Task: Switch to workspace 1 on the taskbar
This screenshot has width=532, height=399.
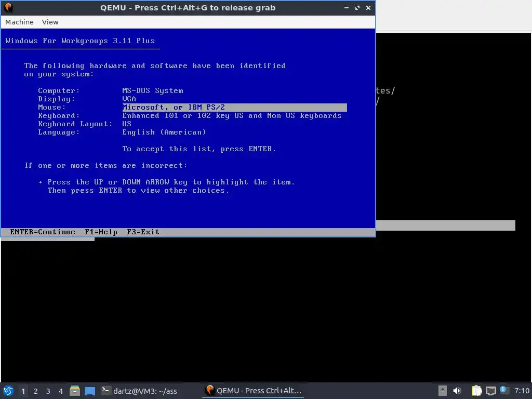Action: pyautogui.click(x=23, y=391)
